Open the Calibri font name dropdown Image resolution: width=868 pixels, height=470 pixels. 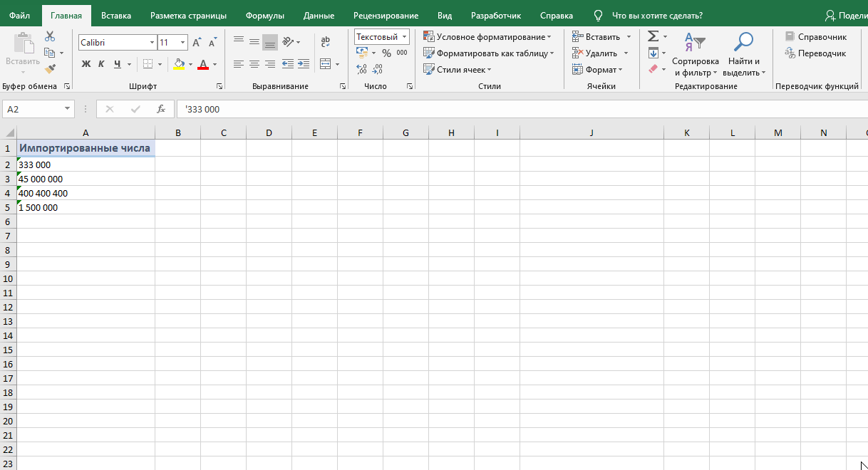tap(152, 43)
